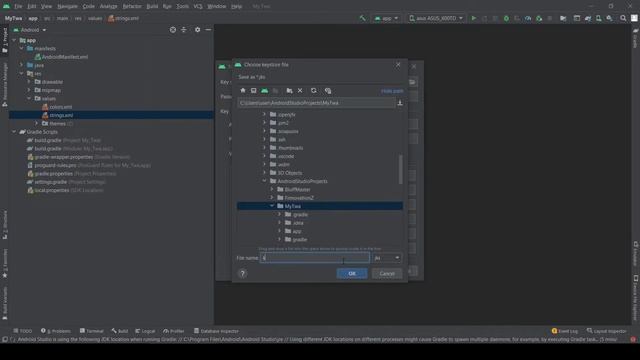Click the New Folder icon in file chooser
The image size is (640, 360).
click(x=289, y=91)
